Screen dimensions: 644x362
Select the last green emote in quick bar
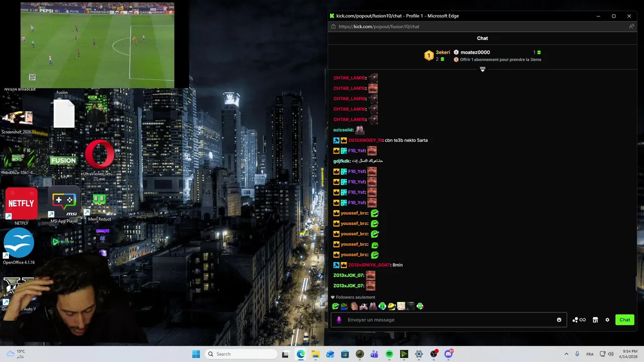pos(420,306)
